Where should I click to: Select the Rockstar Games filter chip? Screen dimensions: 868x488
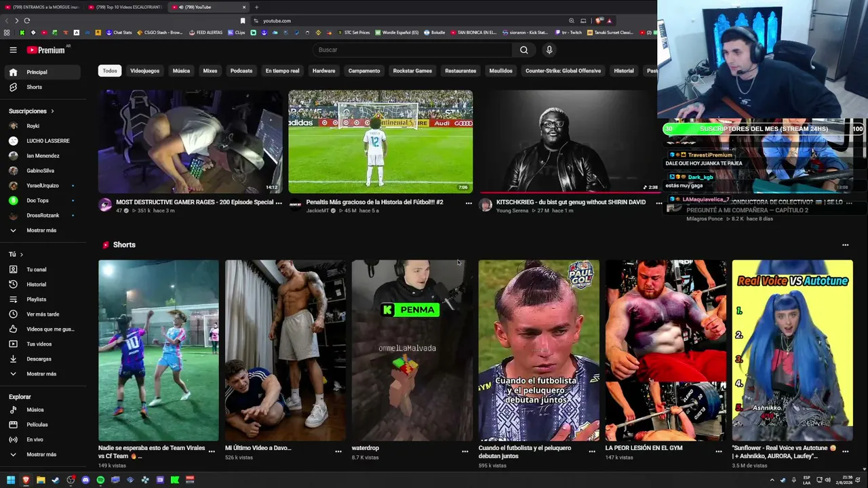[x=412, y=70]
